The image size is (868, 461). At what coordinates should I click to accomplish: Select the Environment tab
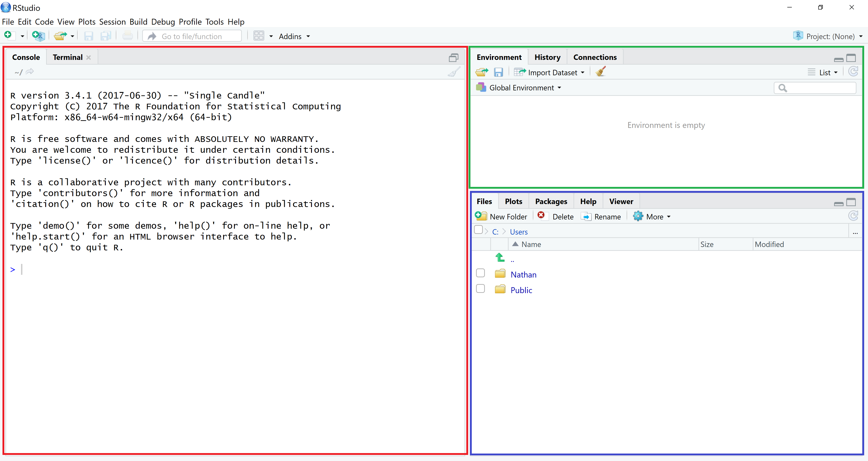coord(499,57)
